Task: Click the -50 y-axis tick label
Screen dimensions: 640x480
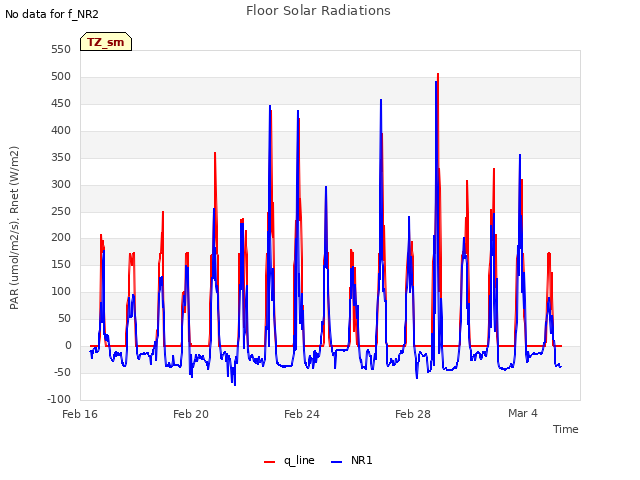Action: [62, 373]
